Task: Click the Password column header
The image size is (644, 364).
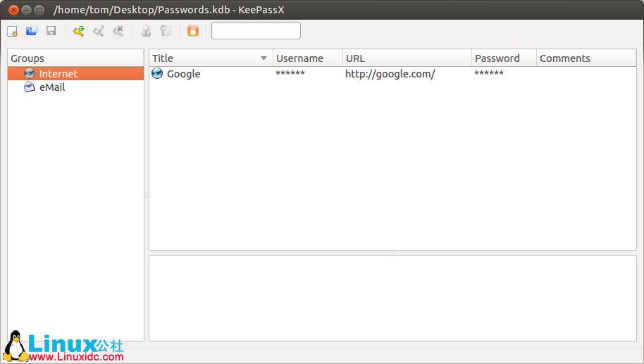Action: coord(504,58)
